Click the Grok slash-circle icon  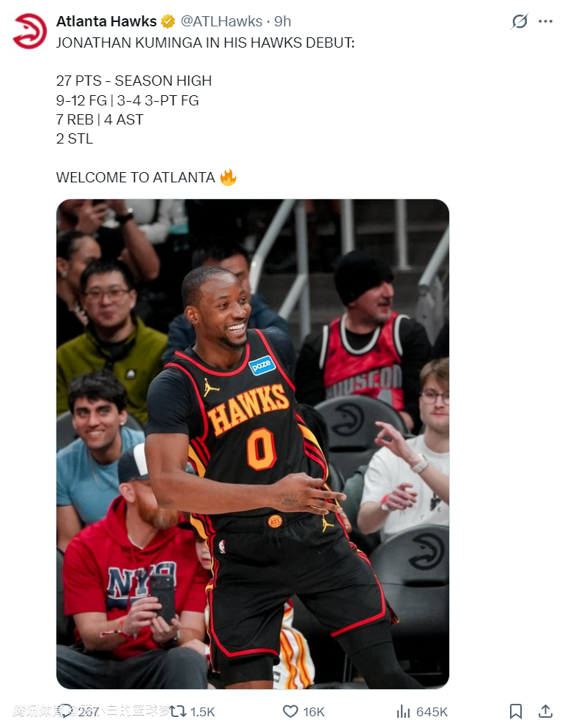tap(520, 21)
